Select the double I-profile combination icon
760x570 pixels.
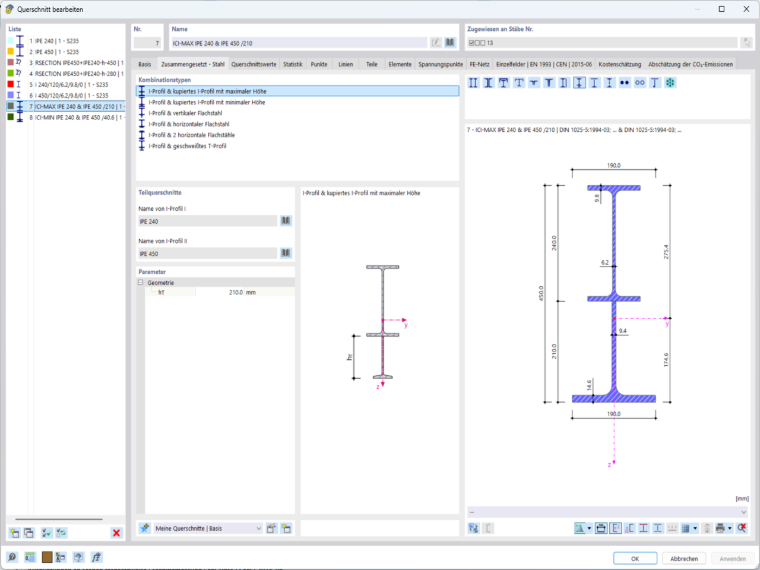coord(474,83)
